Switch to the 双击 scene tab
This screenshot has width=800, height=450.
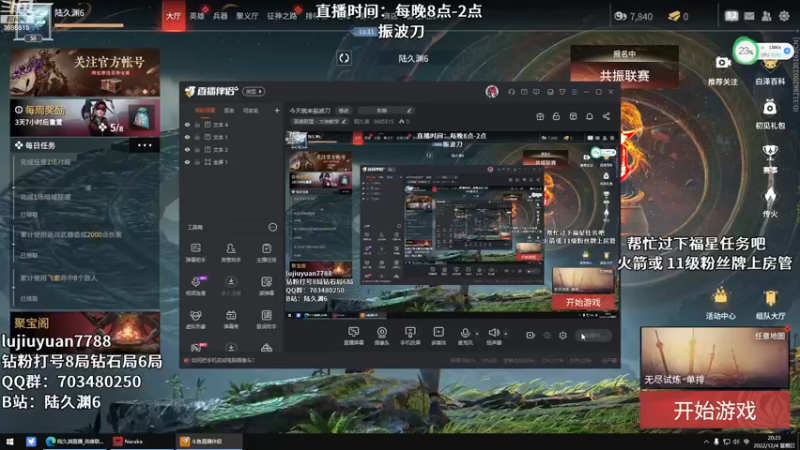coord(229,110)
